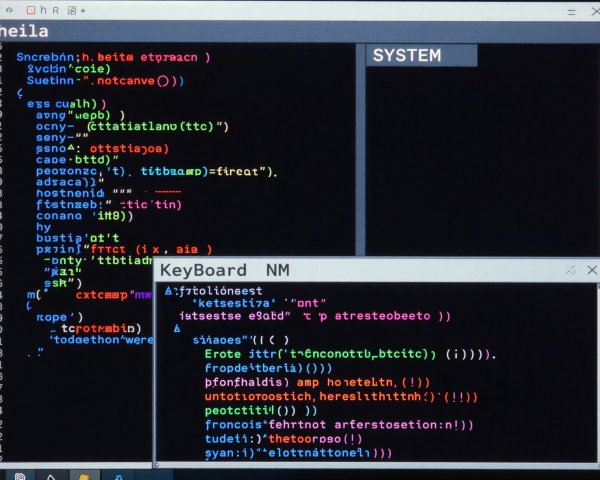
Task: Minimize the main editor window
Action: [x=572, y=12]
